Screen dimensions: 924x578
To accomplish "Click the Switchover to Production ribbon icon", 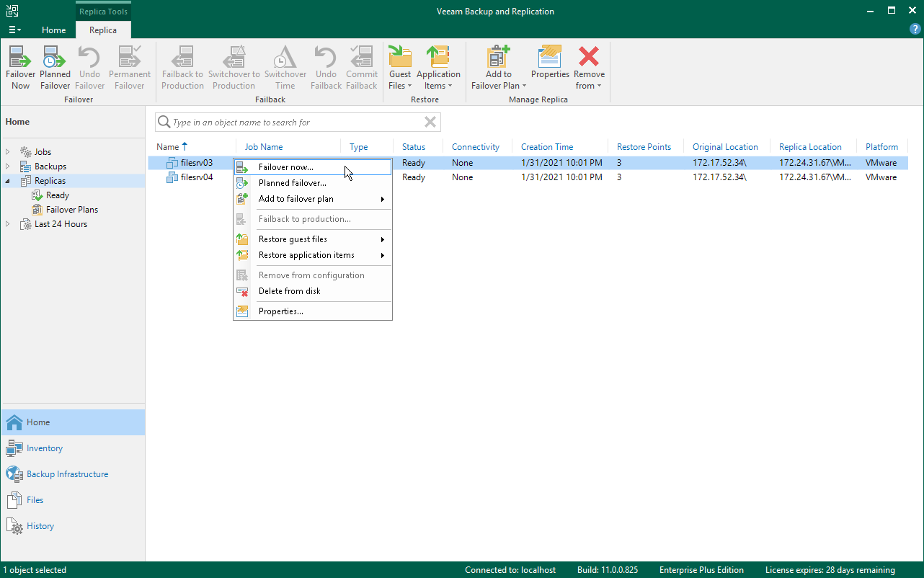I will (234, 57).
